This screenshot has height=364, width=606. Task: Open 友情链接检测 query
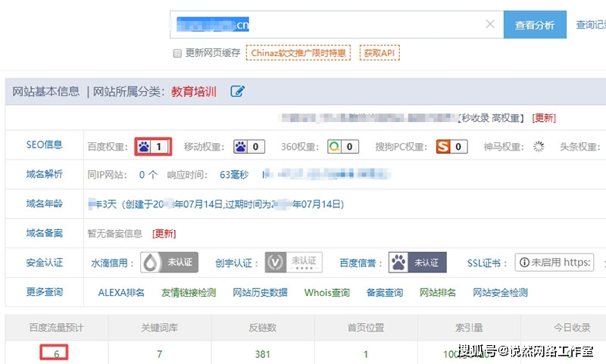pyautogui.click(x=189, y=293)
